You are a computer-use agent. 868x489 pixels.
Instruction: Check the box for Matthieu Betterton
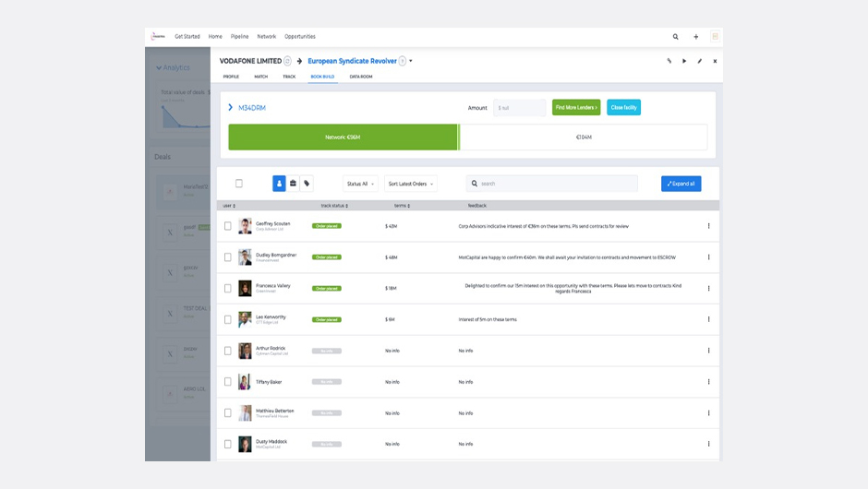(227, 413)
